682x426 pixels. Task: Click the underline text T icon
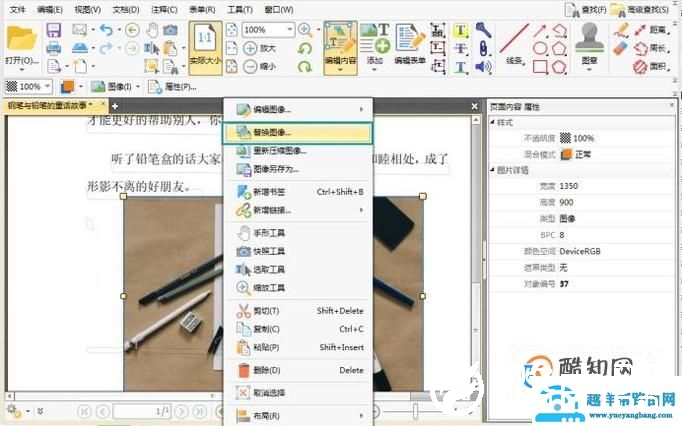click(461, 67)
